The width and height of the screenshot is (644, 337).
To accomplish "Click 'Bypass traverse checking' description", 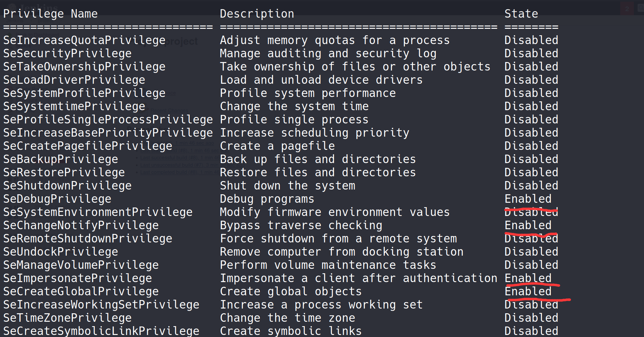I will [x=301, y=225].
